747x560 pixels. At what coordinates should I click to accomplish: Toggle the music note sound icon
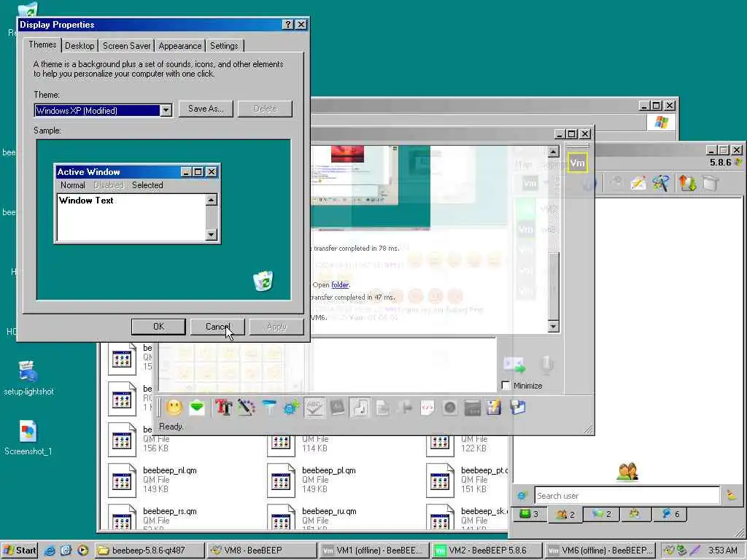(360, 407)
